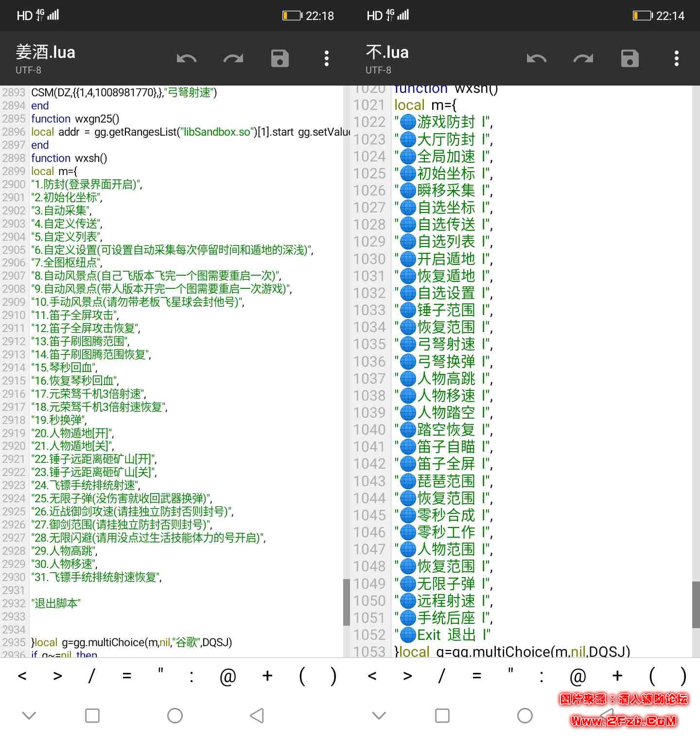Place cursor on line "锤子范围"
Image resolution: width=700 pixels, height=739 pixels.
(443, 310)
